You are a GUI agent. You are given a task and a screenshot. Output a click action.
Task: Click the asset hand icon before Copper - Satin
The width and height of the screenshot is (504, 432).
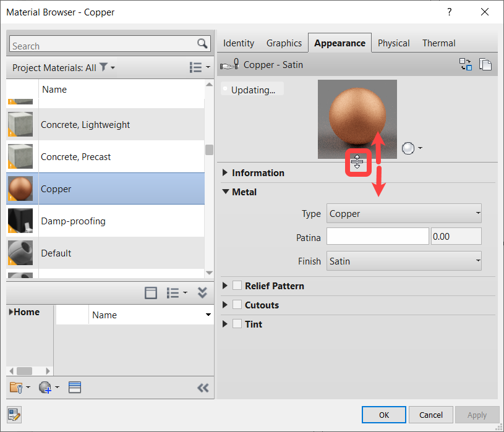(229, 64)
